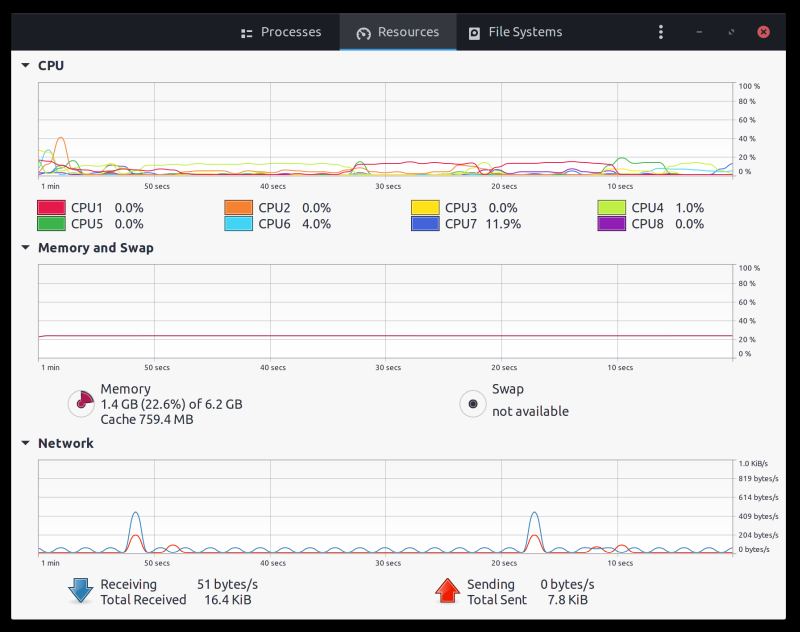
Task: Click the blue Receiving down arrow icon
Action: click(80, 591)
